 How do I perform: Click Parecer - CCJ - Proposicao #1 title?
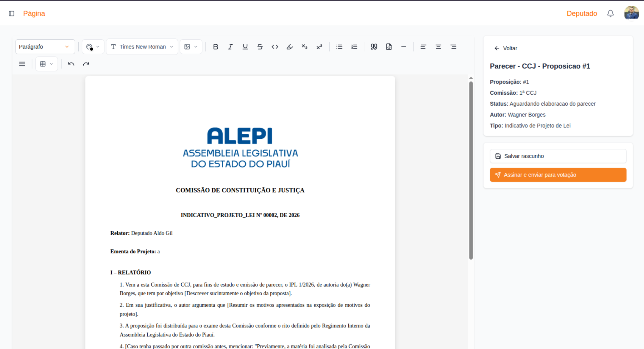click(540, 66)
